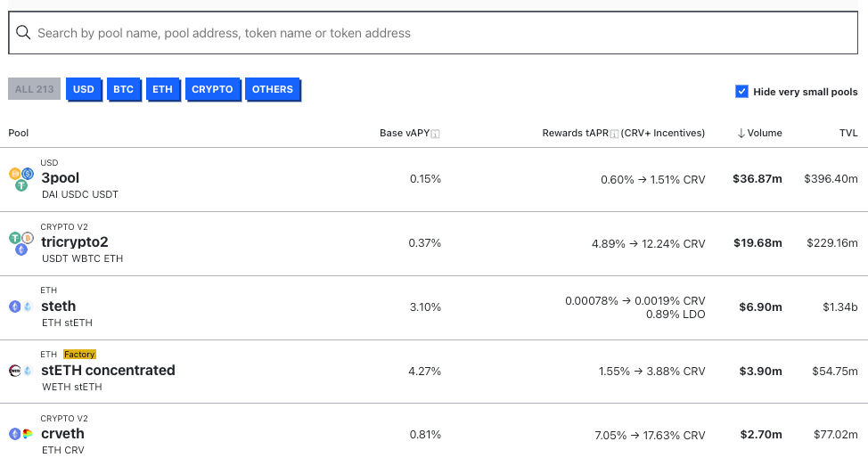868x466 pixels.
Task: Click crveth base vAPY 0.81%
Action: tap(425, 435)
